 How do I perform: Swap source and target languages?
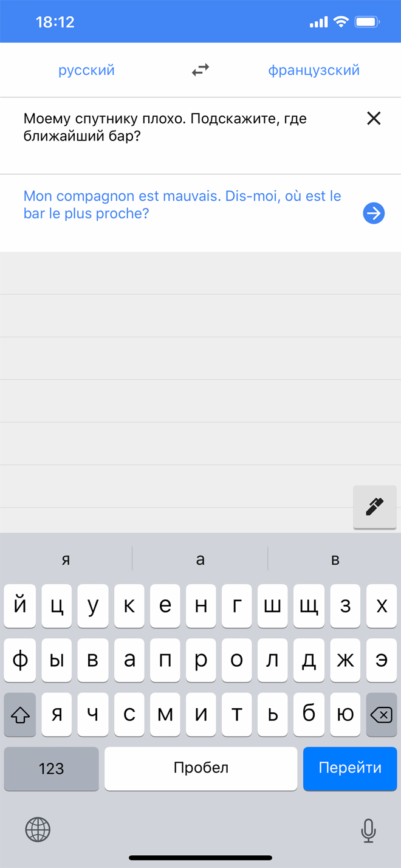pos(200,71)
